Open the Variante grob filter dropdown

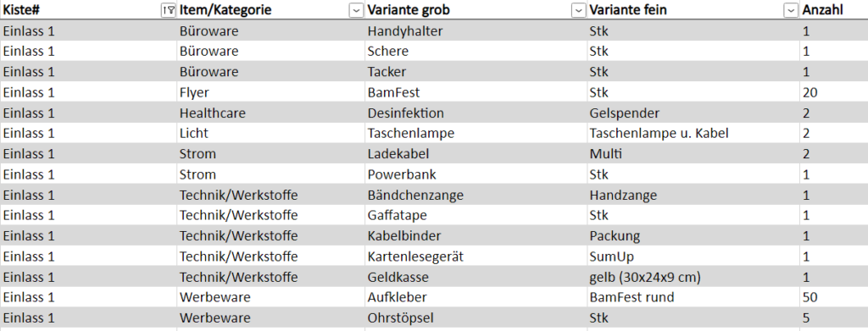pyautogui.click(x=578, y=10)
